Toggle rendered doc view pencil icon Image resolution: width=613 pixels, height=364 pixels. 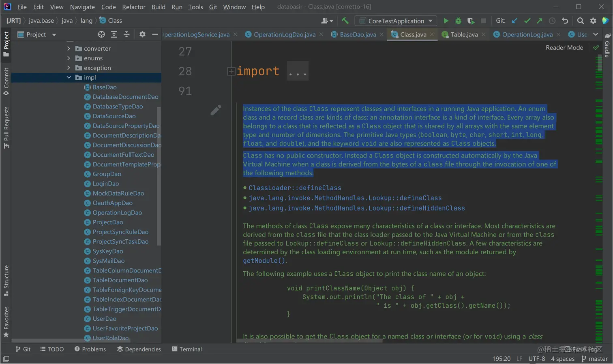(x=216, y=110)
